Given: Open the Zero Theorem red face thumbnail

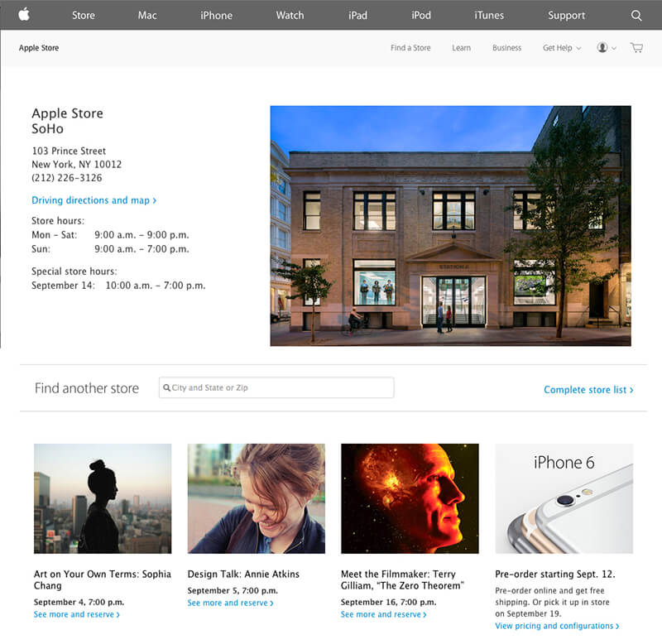Looking at the screenshot, I should coord(410,498).
